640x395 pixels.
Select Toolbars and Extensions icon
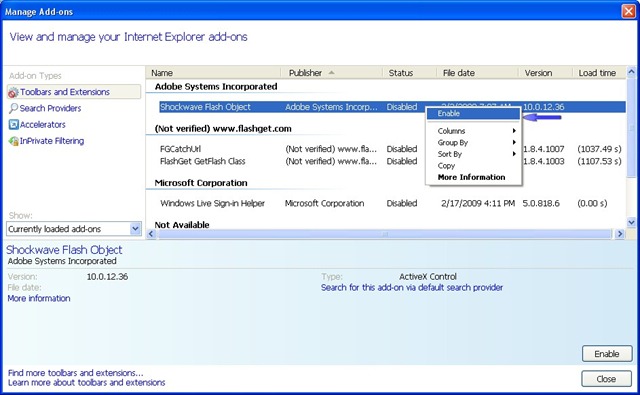(x=13, y=92)
